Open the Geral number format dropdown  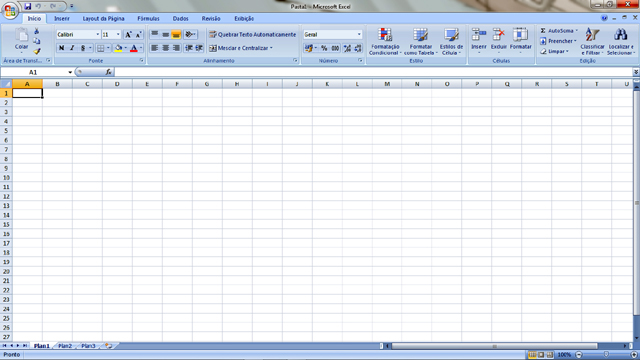[359, 35]
